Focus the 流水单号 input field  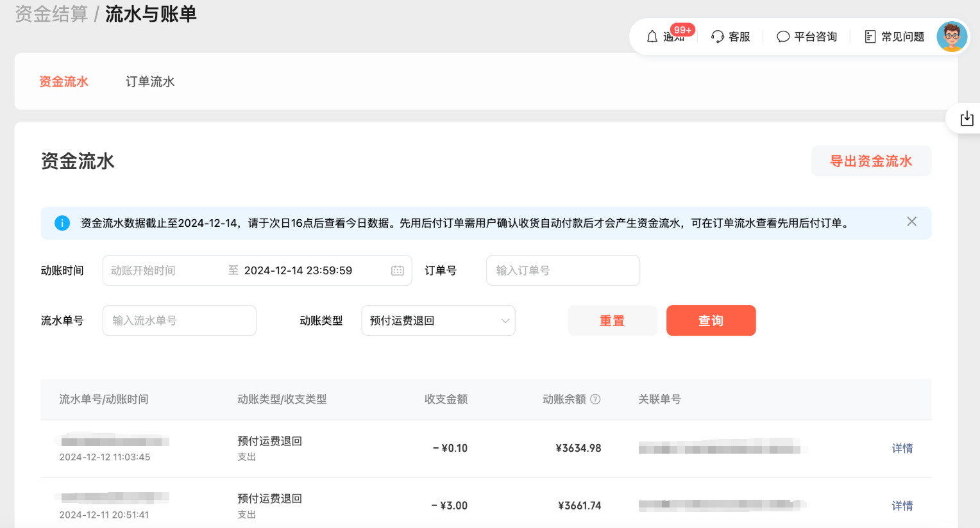click(179, 320)
